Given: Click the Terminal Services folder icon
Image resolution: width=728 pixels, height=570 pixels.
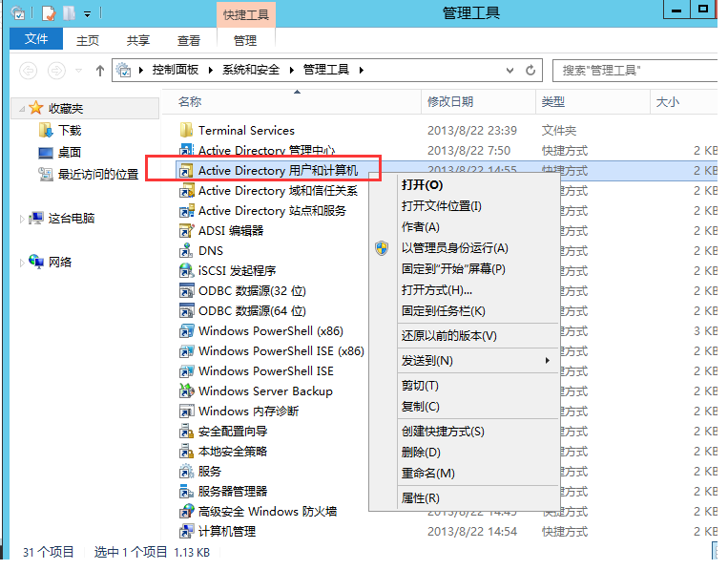Looking at the screenshot, I should (x=186, y=131).
